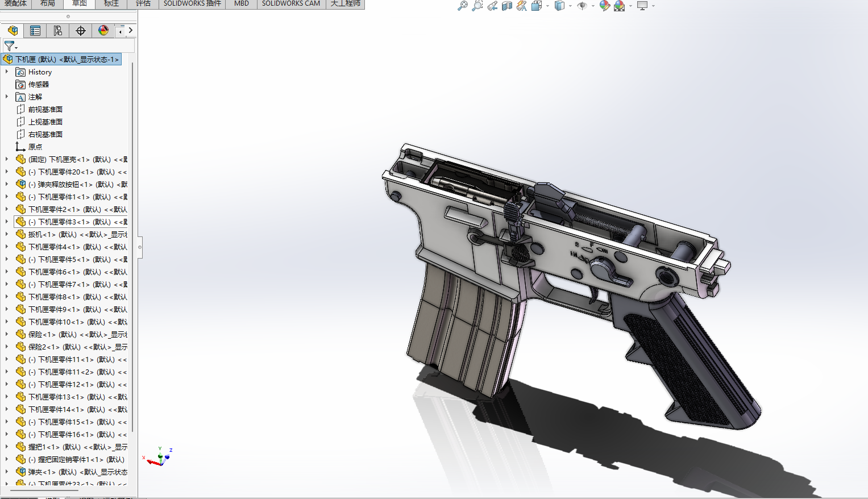Open the 装配体 ribbon tab
The image size is (868, 499).
tap(16, 3)
